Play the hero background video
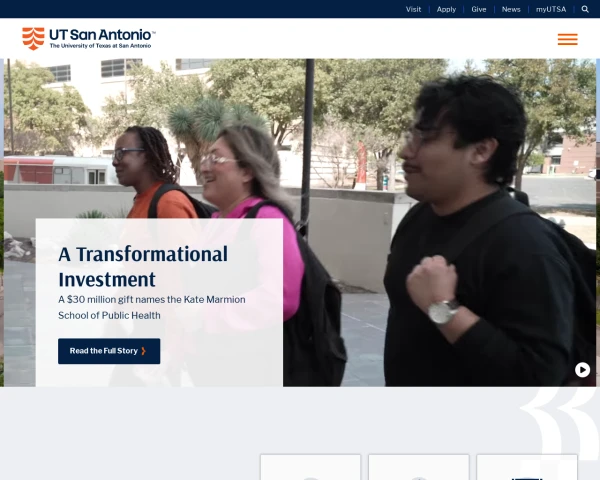This screenshot has width=600, height=480. (x=582, y=370)
